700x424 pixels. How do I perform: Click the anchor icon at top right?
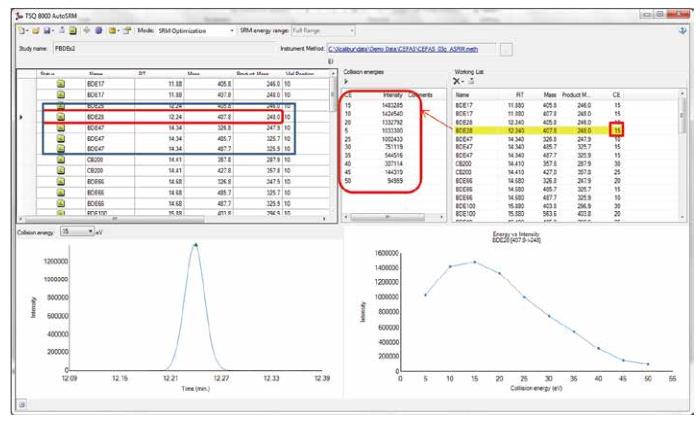click(x=682, y=31)
